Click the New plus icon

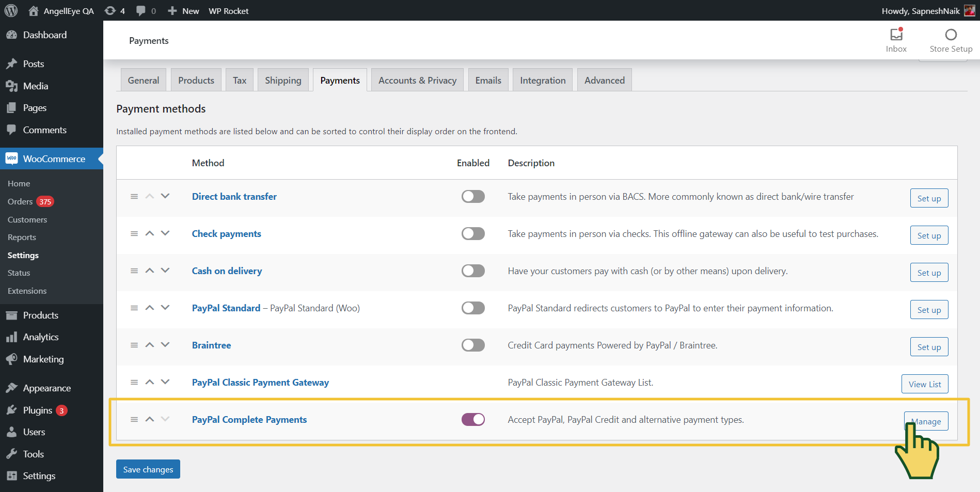tap(172, 11)
